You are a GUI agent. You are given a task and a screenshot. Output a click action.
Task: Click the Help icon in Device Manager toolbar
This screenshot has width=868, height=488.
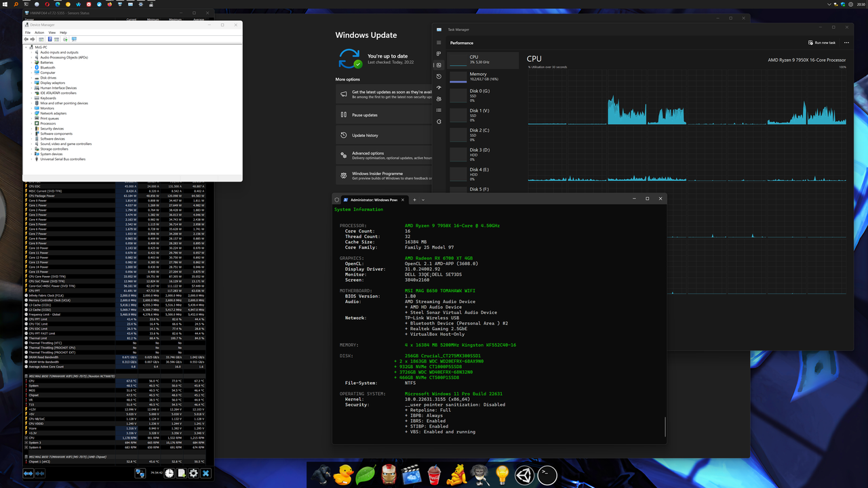pos(50,39)
